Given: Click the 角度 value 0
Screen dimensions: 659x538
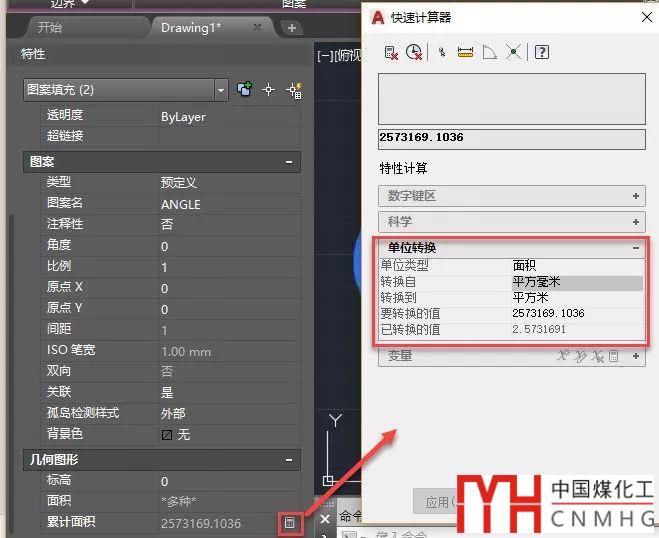Looking at the screenshot, I should tap(229, 246).
